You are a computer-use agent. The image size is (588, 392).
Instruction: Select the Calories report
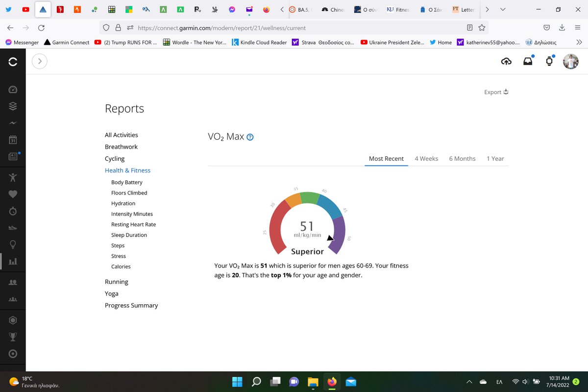pos(121,267)
